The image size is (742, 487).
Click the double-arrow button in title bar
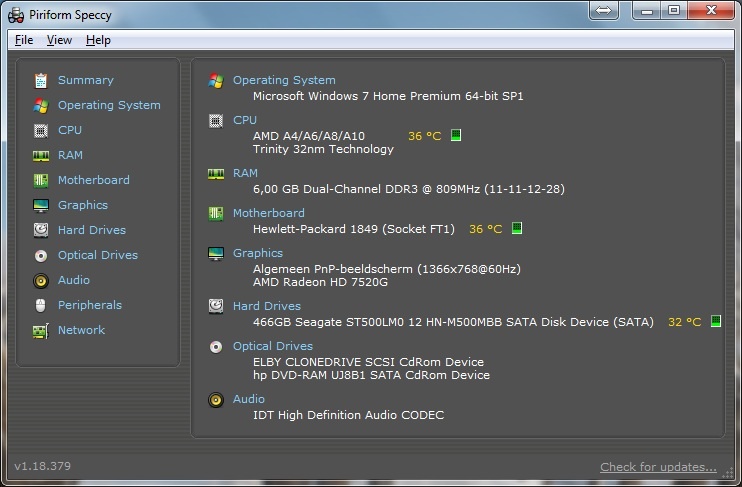(603, 10)
